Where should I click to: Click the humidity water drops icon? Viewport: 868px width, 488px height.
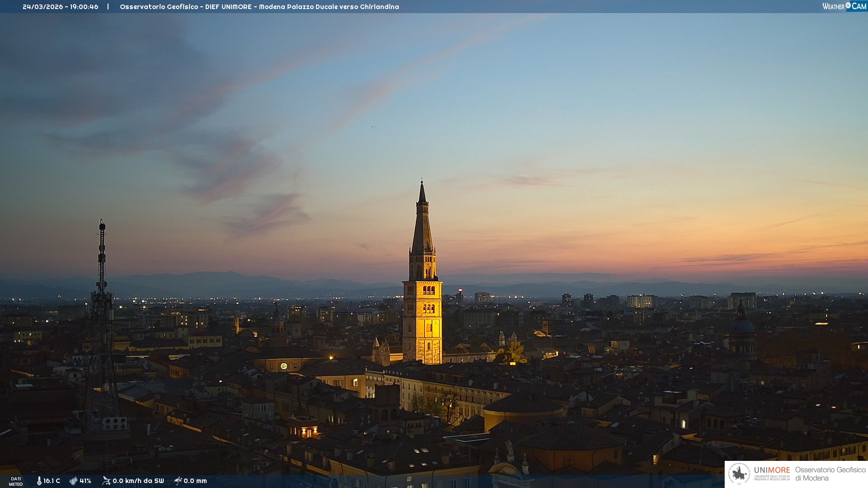pos(73,481)
